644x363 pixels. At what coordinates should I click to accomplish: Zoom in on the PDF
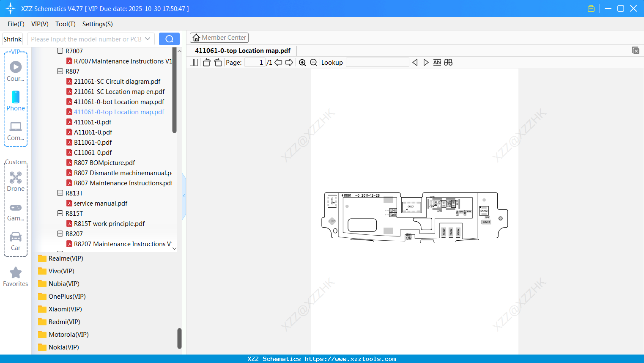[x=302, y=63]
